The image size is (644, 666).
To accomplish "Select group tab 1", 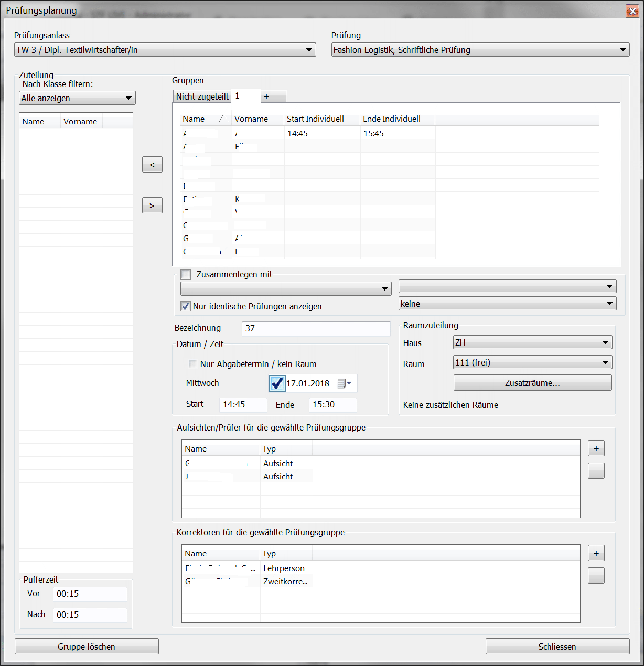I will tap(245, 96).
